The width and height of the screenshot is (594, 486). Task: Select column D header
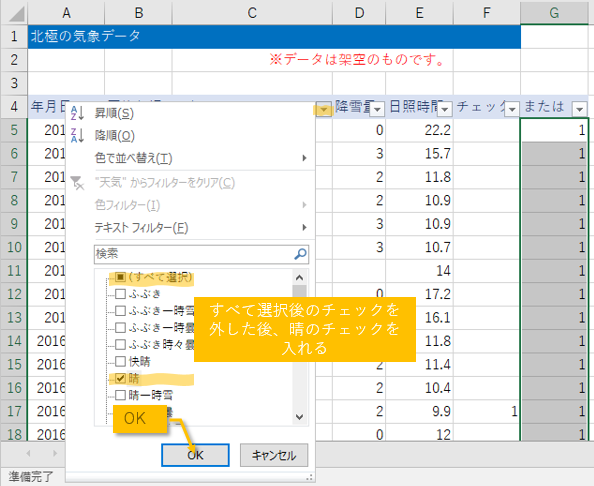pyautogui.click(x=359, y=13)
